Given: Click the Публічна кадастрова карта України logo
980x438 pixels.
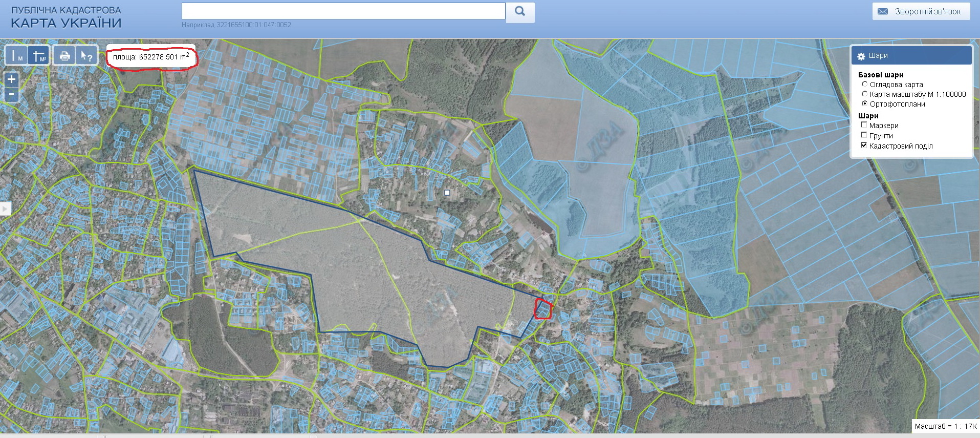Looking at the screenshot, I should coord(66,17).
